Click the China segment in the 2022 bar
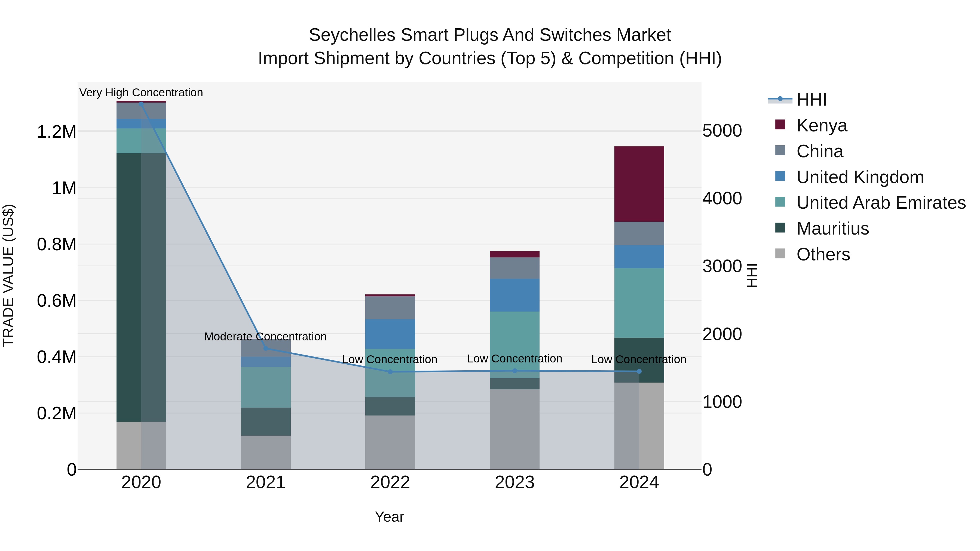The image size is (980, 551). click(390, 308)
